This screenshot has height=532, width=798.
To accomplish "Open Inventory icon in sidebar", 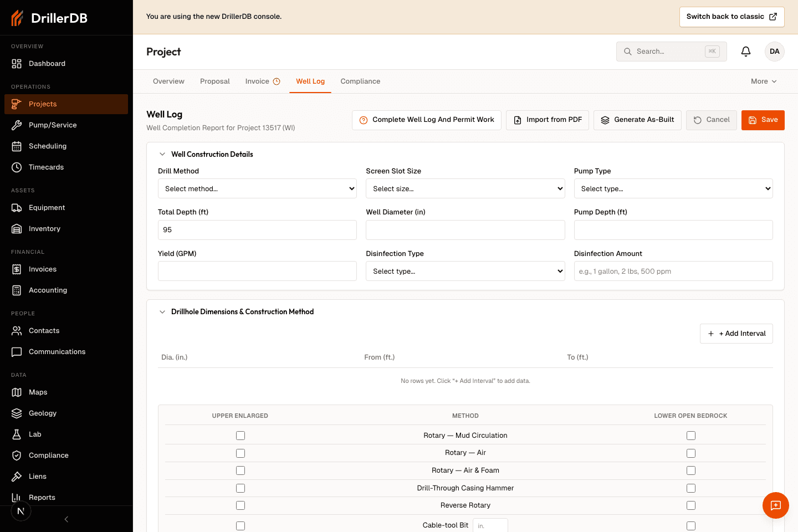I will click(17, 229).
